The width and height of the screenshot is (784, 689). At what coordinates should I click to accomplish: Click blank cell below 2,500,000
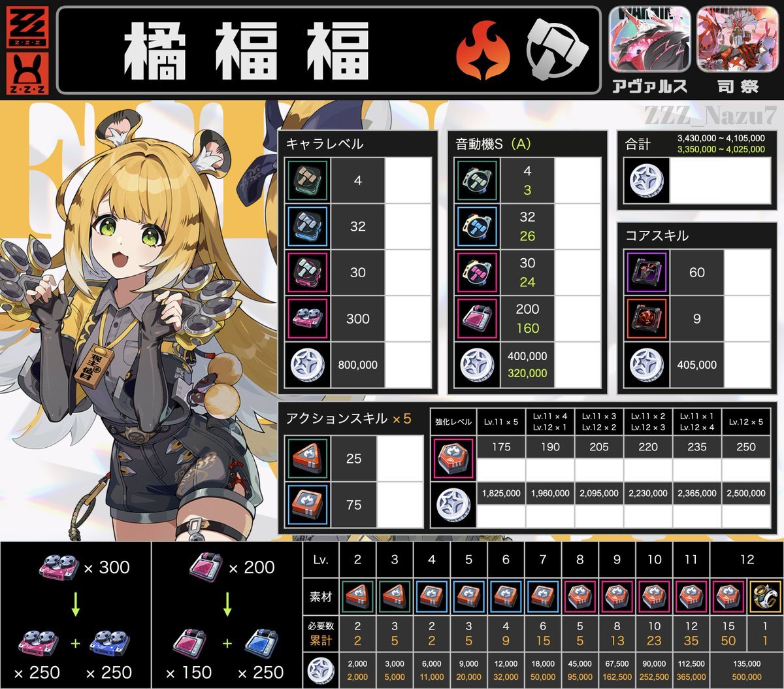746,516
